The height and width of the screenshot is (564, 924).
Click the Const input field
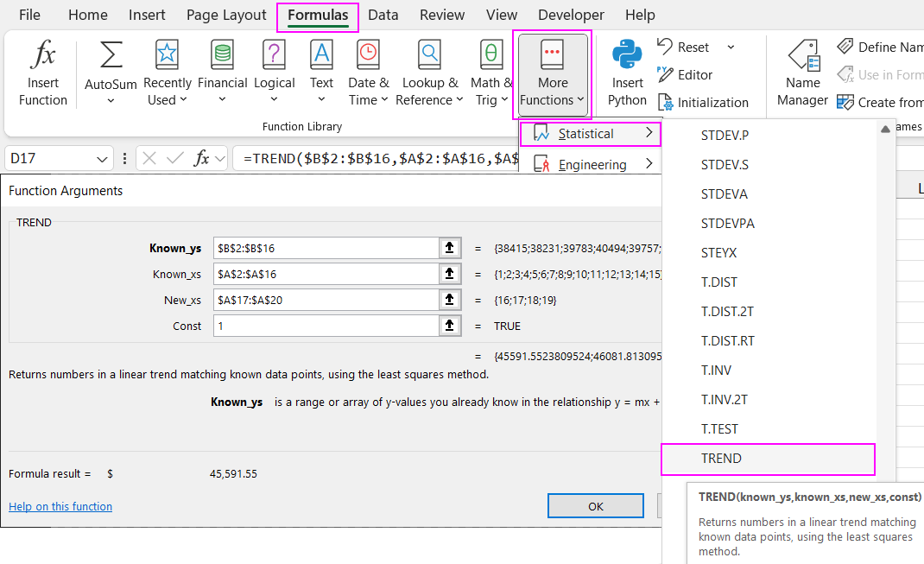(326, 326)
